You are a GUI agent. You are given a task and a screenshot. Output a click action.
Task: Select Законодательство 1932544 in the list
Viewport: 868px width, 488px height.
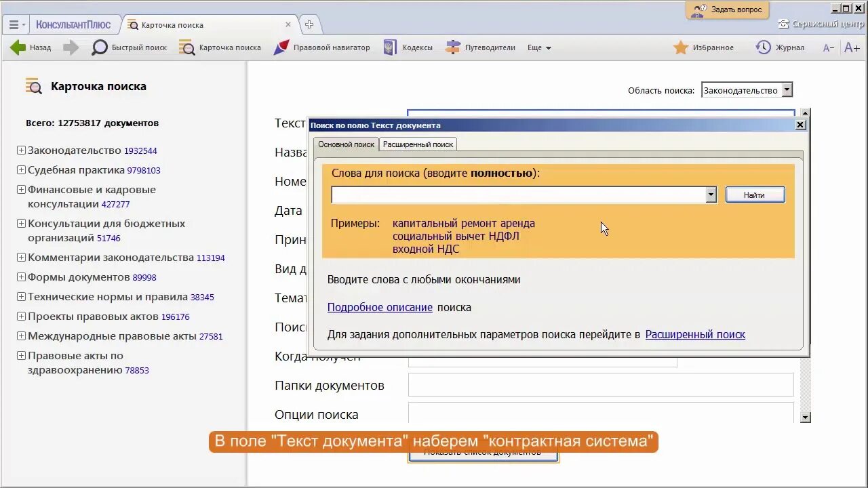coord(92,150)
